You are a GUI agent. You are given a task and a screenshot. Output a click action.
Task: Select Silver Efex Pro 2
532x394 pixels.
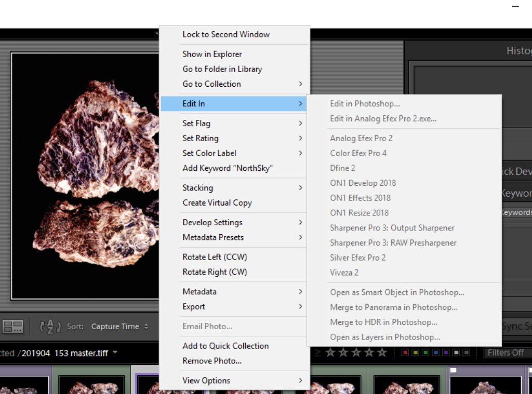pos(404,257)
